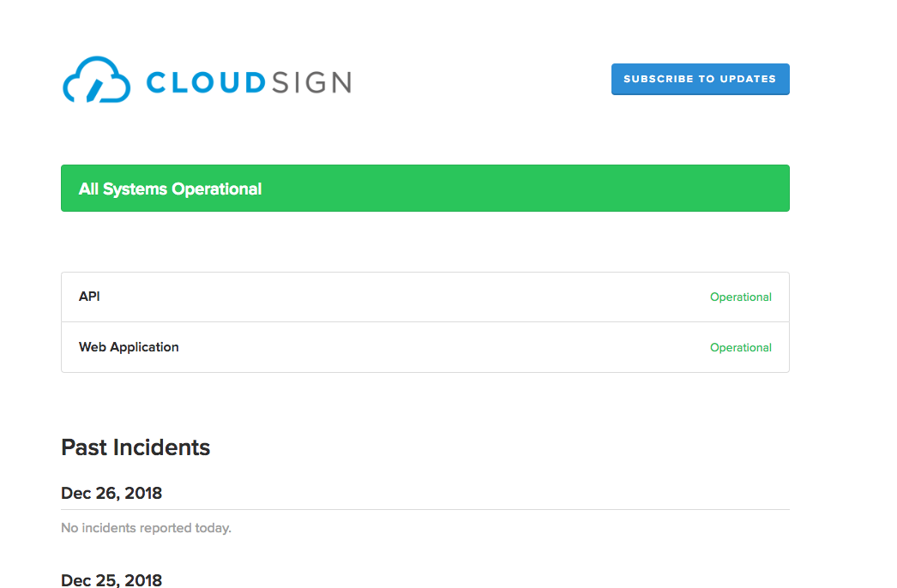Open the Dec 26, 2018 date heading
This screenshot has height=588, width=897.
click(111, 493)
